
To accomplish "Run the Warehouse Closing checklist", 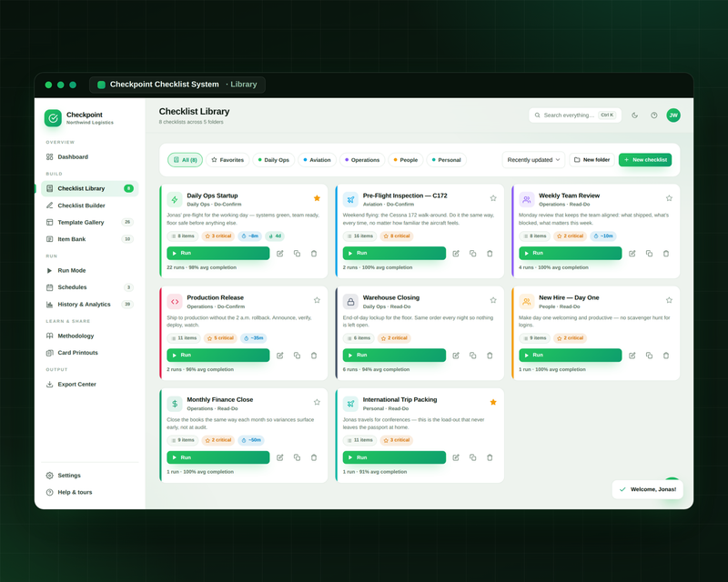I will (x=394, y=356).
